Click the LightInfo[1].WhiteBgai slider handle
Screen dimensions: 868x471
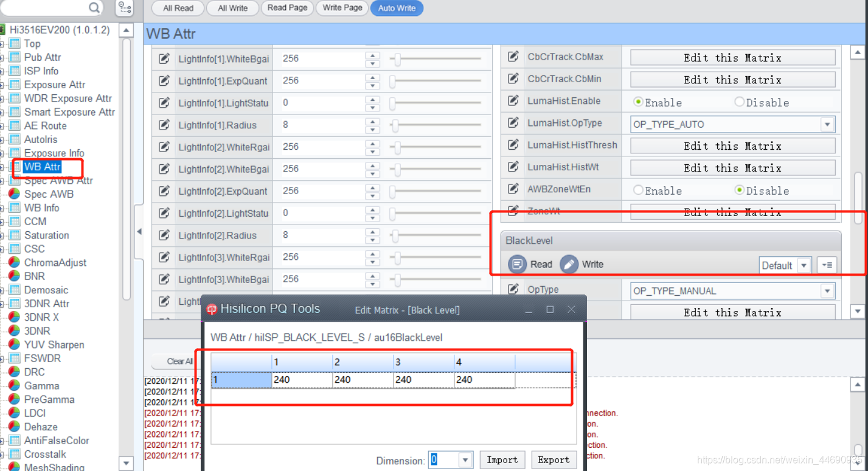397,59
